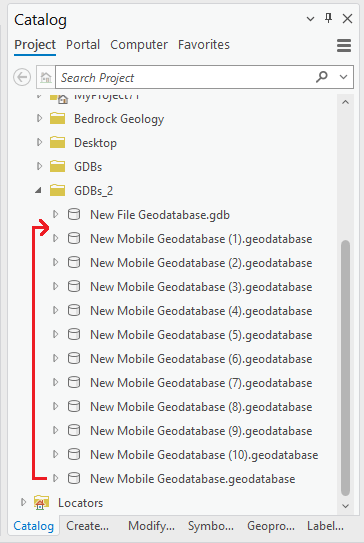Expand the Desktop folder

[39, 142]
